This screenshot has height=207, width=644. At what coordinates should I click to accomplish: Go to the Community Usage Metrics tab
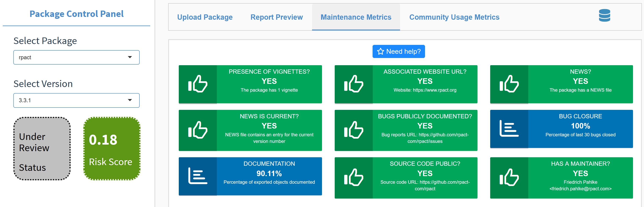point(454,17)
